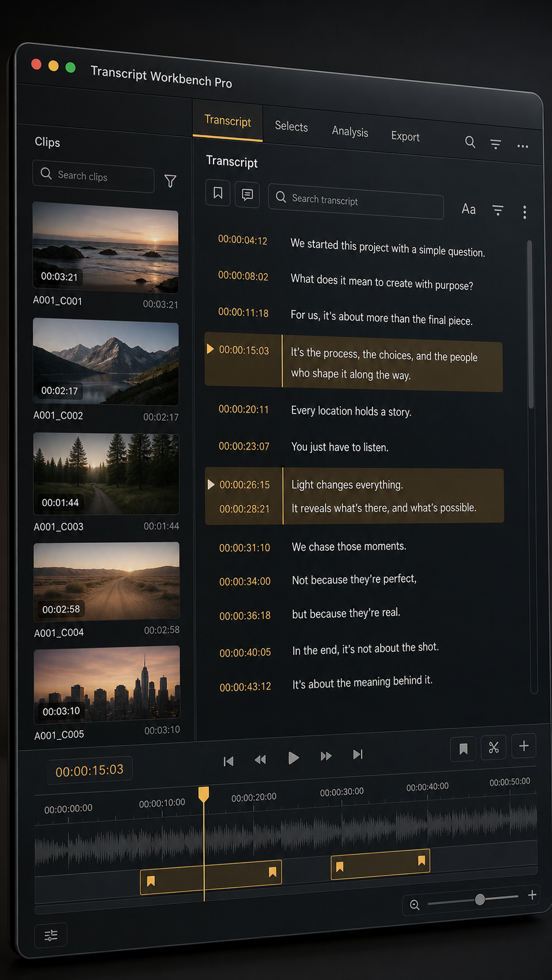The height and width of the screenshot is (980, 552).
Task: Open the three-dot menu in transcript toolbar
Action: click(524, 212)
